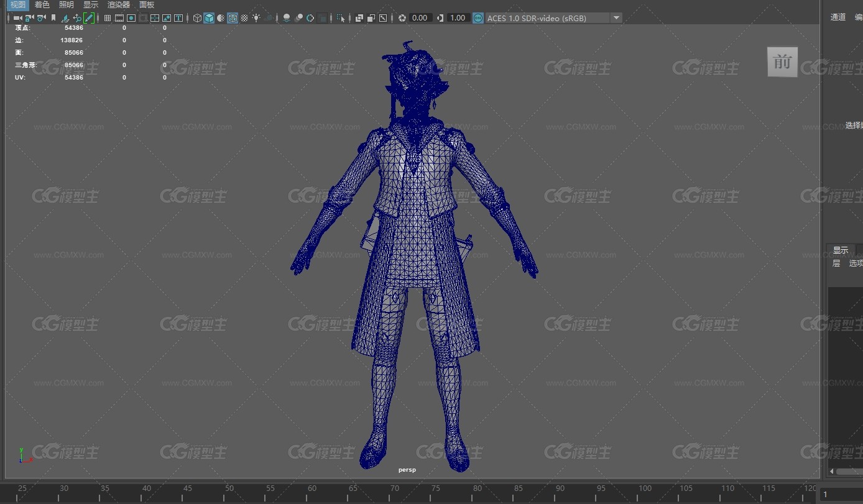
Task: Toggle the resolution gate icon
Action: pyautogui.click(x=131, y=18)
